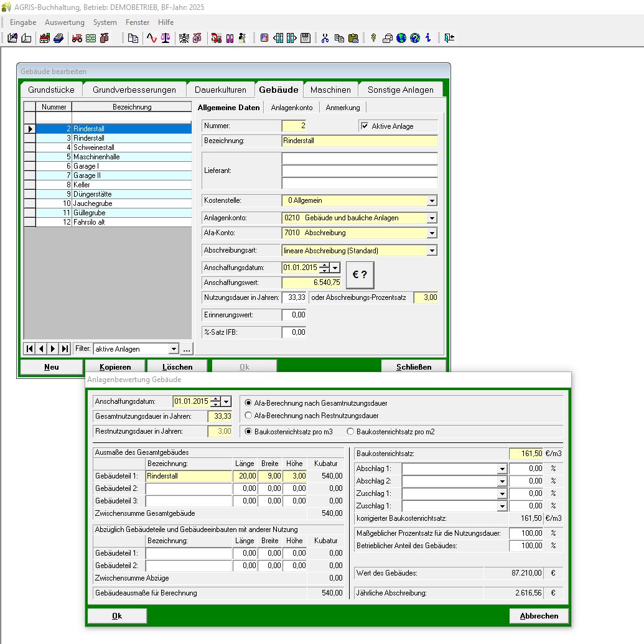Screen dimensions: 644x644
Task: Click the Baukostenrichtsatz value field
Action: (x=526, y=454)
